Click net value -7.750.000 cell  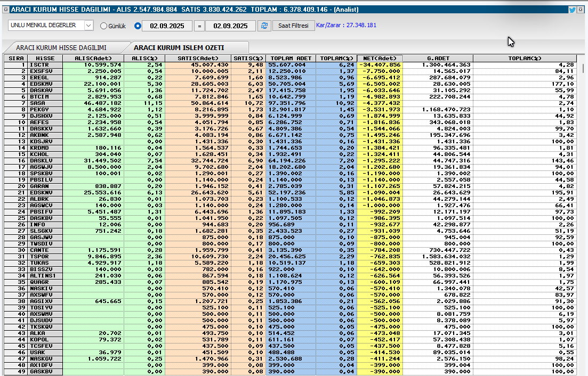tap(380, 71)
